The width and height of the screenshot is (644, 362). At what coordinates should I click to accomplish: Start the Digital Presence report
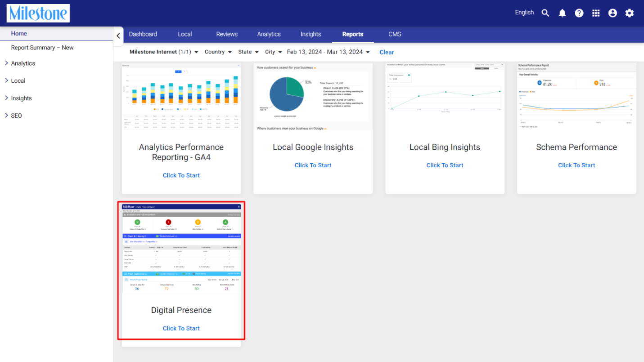(181, 328)
